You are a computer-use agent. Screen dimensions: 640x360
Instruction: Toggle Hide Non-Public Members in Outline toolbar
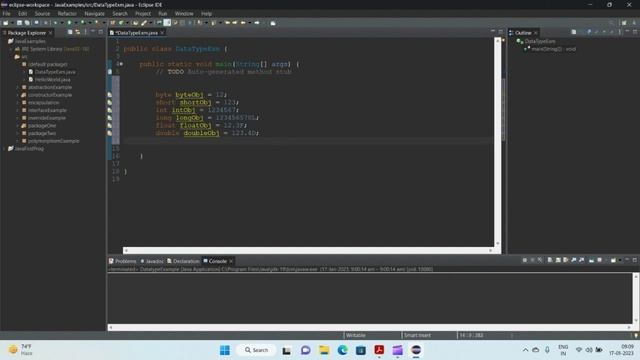(x=611, y=32)
